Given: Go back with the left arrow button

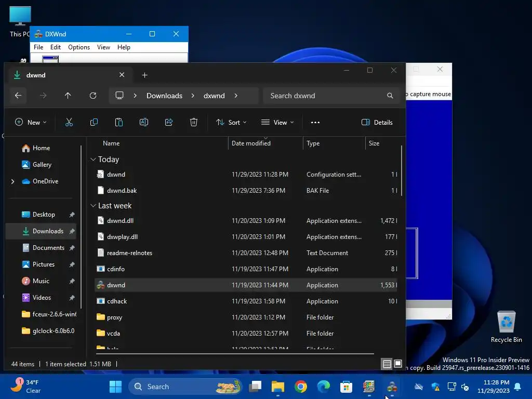Looking at the screenshot, I should point(18,96).
